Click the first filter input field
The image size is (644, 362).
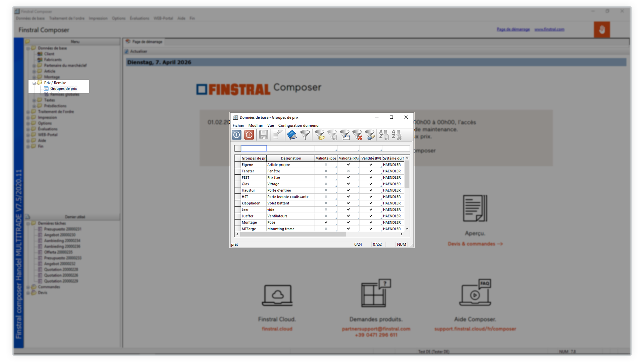(x=254, y=148)
